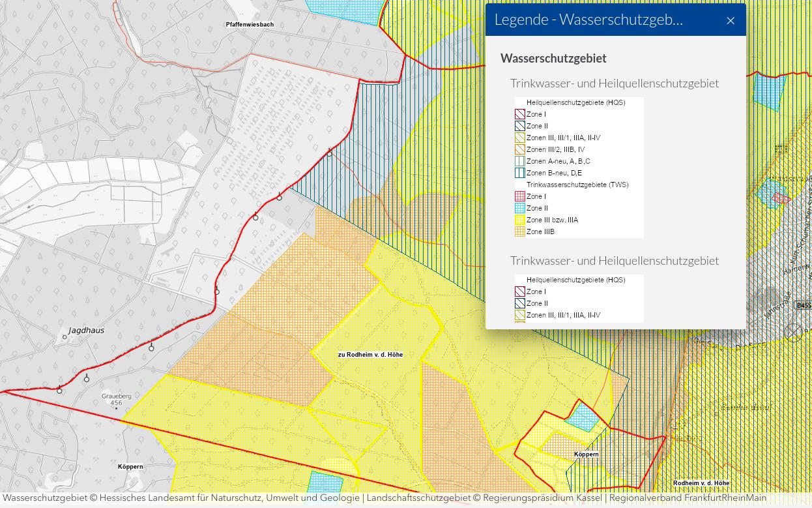The image size is (812, 508).
Task: Click the orange Zone IIIB grid swatch
Action: point(519,232)
